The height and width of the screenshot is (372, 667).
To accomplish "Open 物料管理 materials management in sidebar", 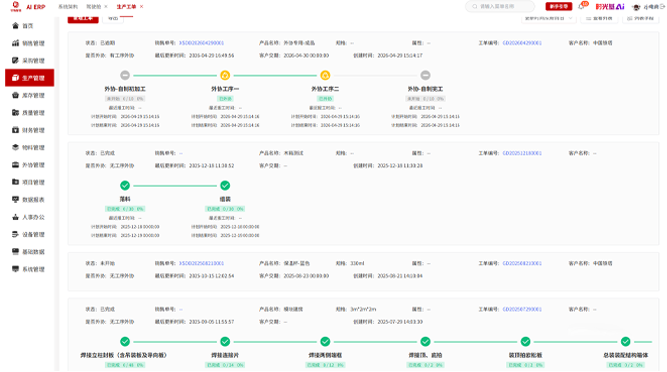I will pyautogui.click(x=29, y=148).
